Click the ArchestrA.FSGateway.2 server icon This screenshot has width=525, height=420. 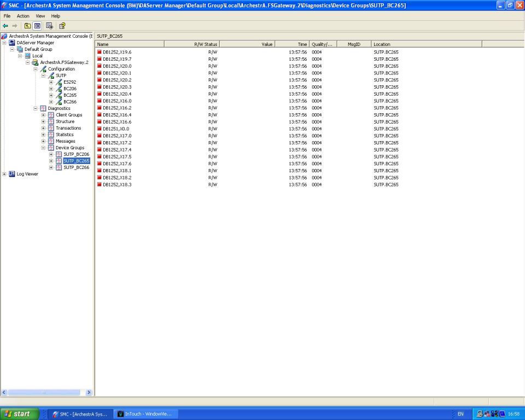coord(35,62)
